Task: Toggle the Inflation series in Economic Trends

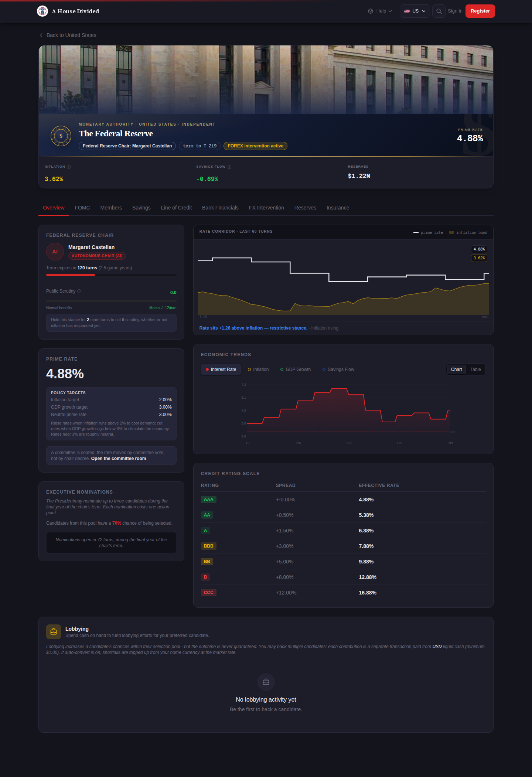Action: 258,369
